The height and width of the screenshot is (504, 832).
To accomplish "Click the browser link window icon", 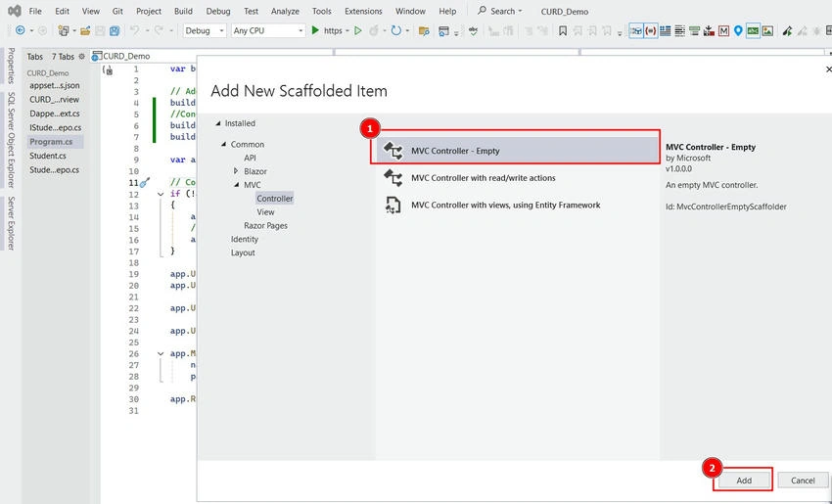I will 443,30.
